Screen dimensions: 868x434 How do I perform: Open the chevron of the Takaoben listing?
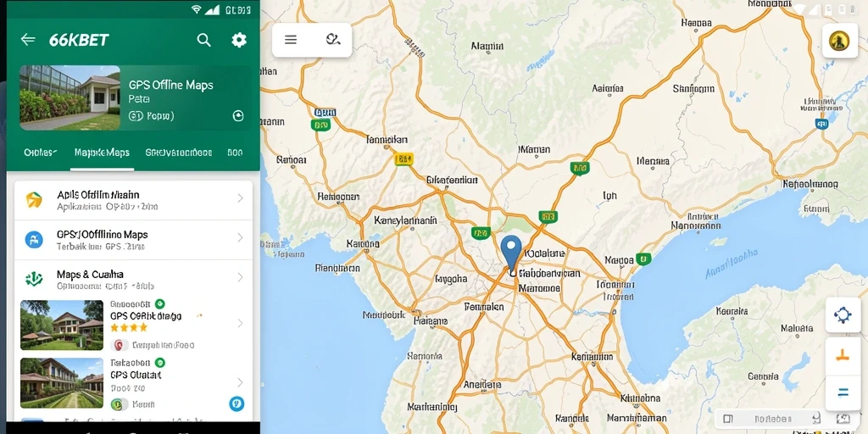pyautogui.click(x=240, y=382)
